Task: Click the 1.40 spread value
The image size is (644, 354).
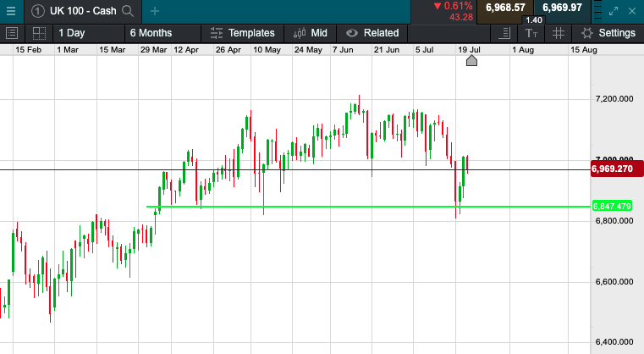Action: (533, 20)
